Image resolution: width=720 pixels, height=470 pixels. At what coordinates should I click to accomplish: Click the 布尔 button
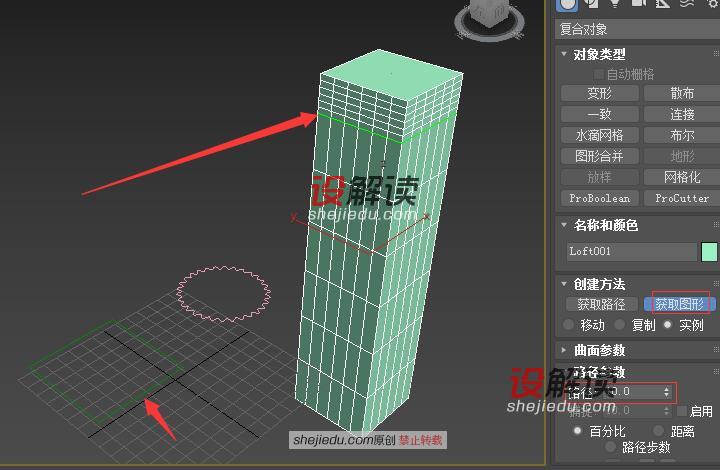[682, 135]
